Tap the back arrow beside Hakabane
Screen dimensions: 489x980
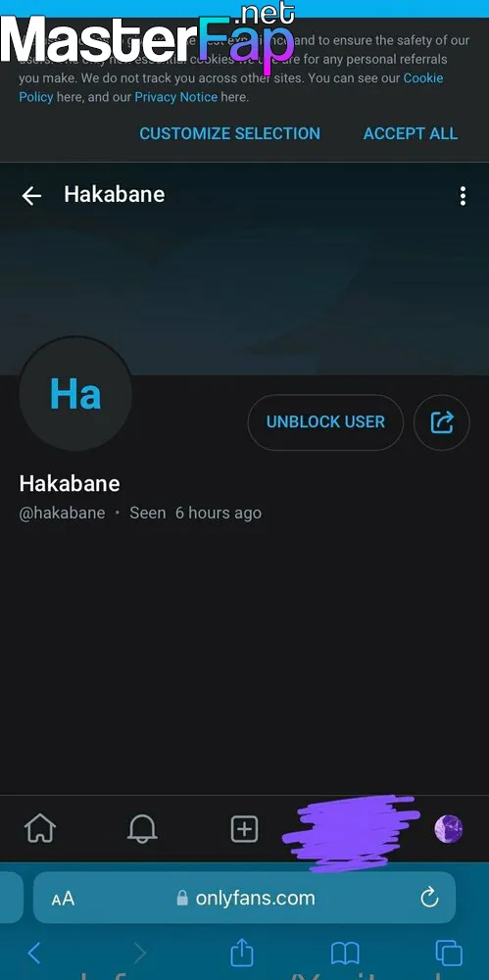tap(31, 196)
